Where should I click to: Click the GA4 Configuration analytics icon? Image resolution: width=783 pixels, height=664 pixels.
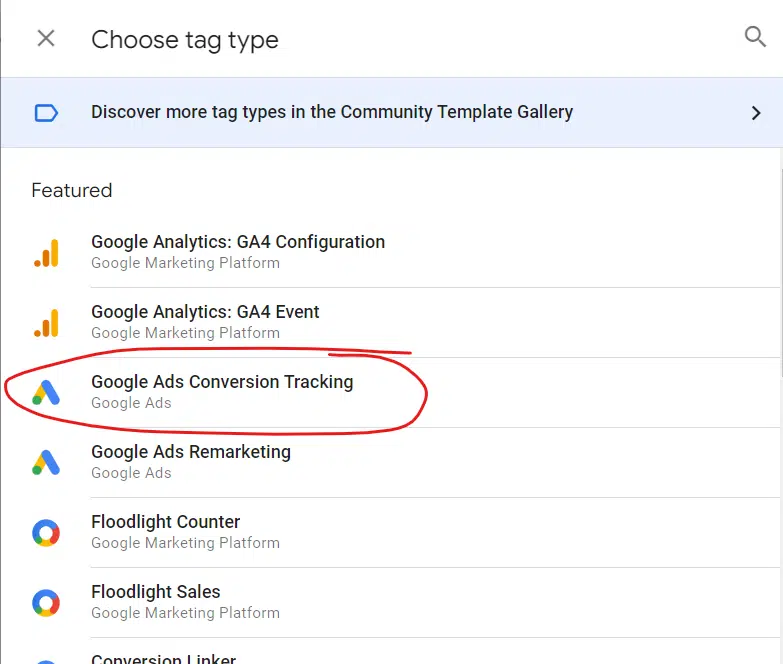click(x=46, y=253)
